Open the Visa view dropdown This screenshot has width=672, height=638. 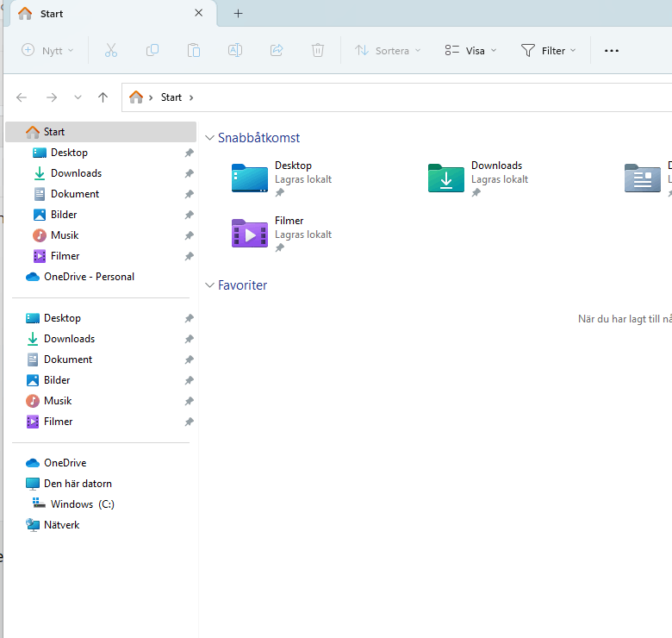[x=470, y=51]
